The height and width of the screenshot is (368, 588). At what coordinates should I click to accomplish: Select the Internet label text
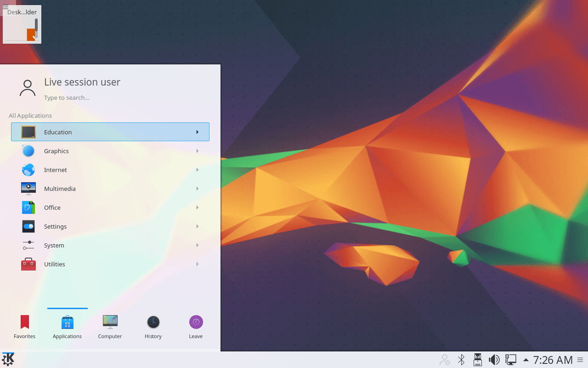pos(56,170)
